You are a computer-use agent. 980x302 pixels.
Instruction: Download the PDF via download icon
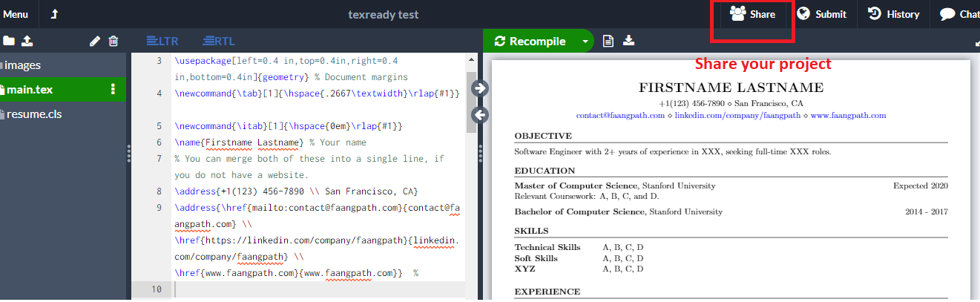click(x=628, y=41)
